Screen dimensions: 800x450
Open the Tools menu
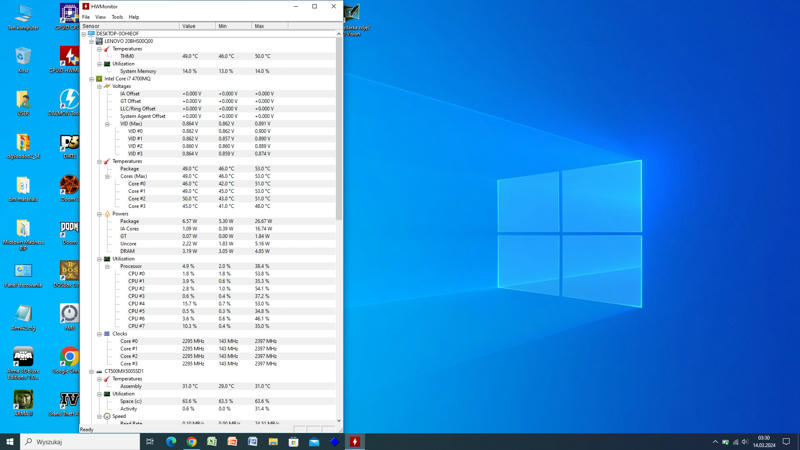117,17
